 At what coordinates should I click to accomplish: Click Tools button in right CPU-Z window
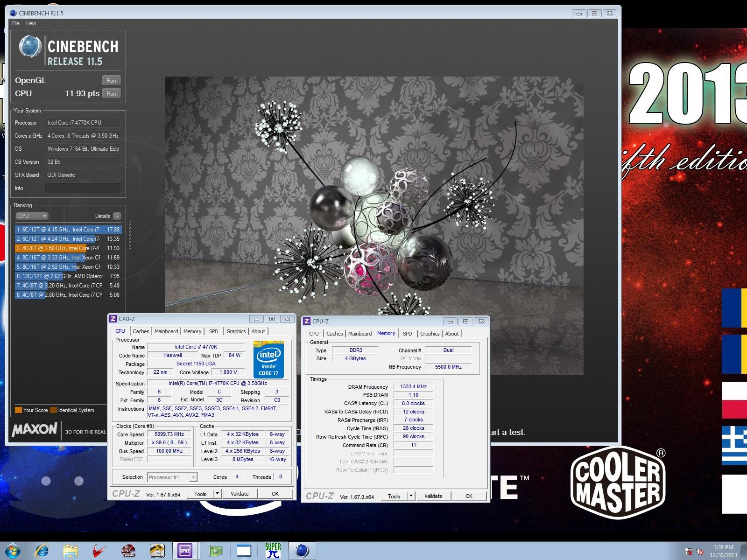point(394,496)
